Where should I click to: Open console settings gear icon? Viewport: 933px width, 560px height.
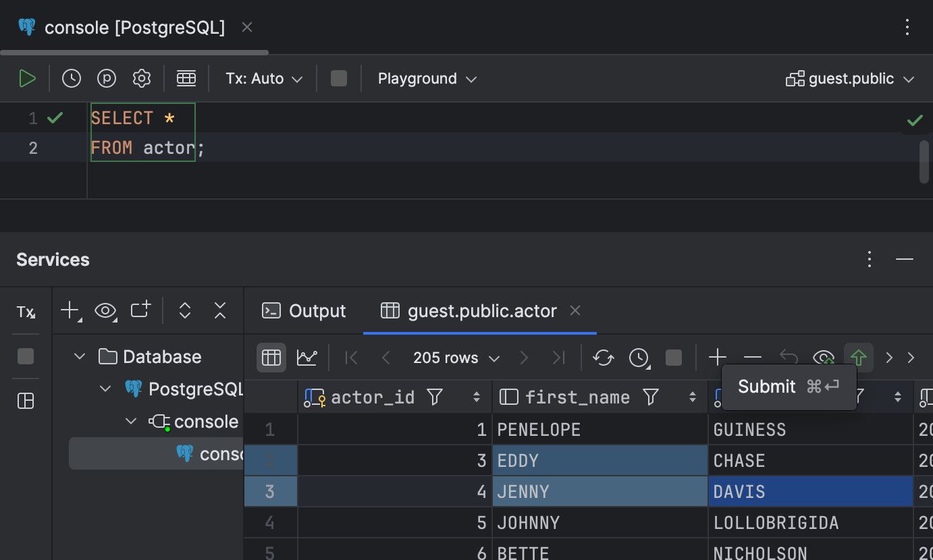point(141,78)
